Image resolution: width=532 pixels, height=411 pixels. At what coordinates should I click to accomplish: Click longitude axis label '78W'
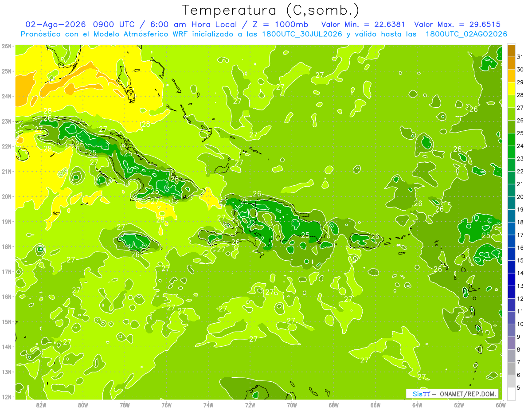(125, 405)
